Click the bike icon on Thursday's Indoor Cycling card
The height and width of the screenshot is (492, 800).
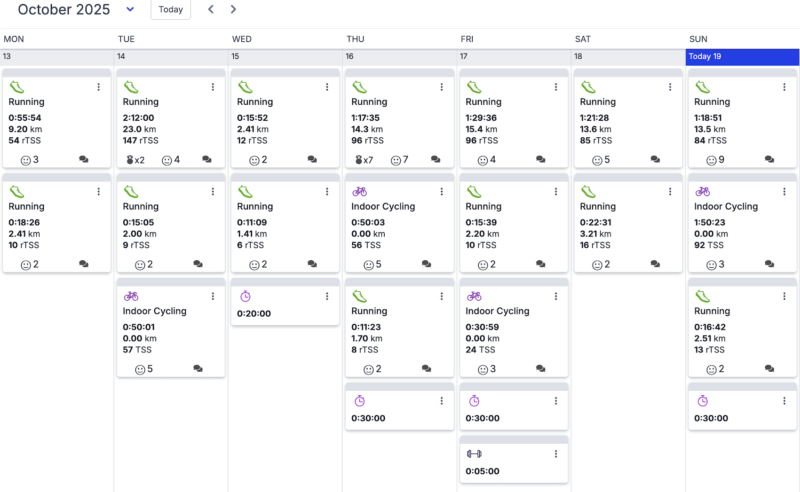[x=360, y=191]
